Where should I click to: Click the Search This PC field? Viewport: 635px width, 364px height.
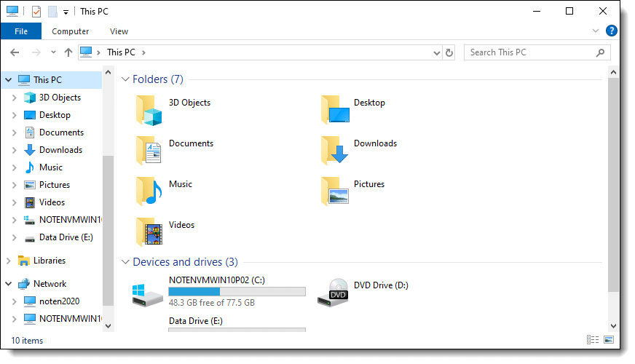click(537, 52)
